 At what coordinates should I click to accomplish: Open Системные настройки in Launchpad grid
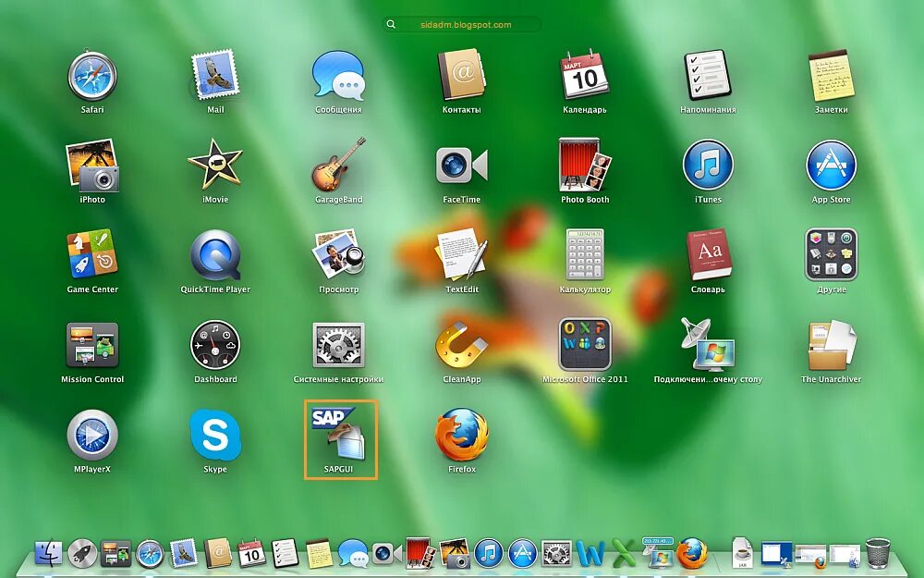[x=339, y=346]
